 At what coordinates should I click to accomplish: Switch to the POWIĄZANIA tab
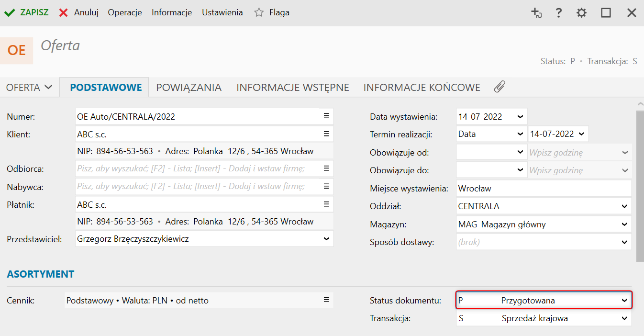(x=189, y=88)
